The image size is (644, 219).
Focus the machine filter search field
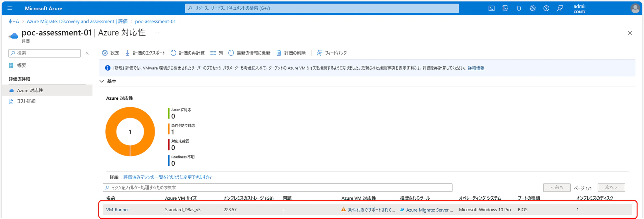pos(278,187)
